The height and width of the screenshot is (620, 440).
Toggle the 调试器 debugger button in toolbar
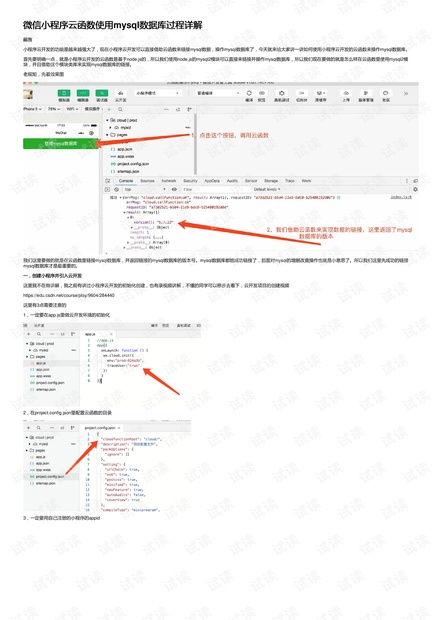[102, 93]
